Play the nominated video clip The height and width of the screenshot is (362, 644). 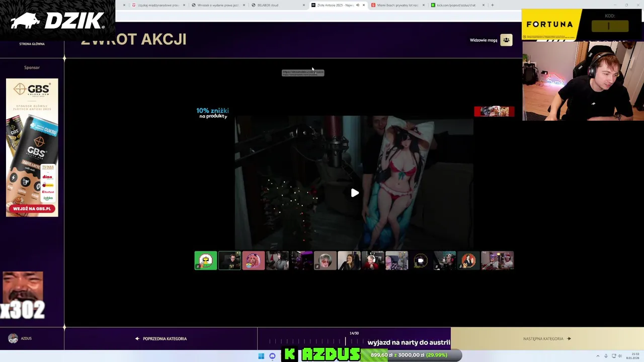pos(355,193)
